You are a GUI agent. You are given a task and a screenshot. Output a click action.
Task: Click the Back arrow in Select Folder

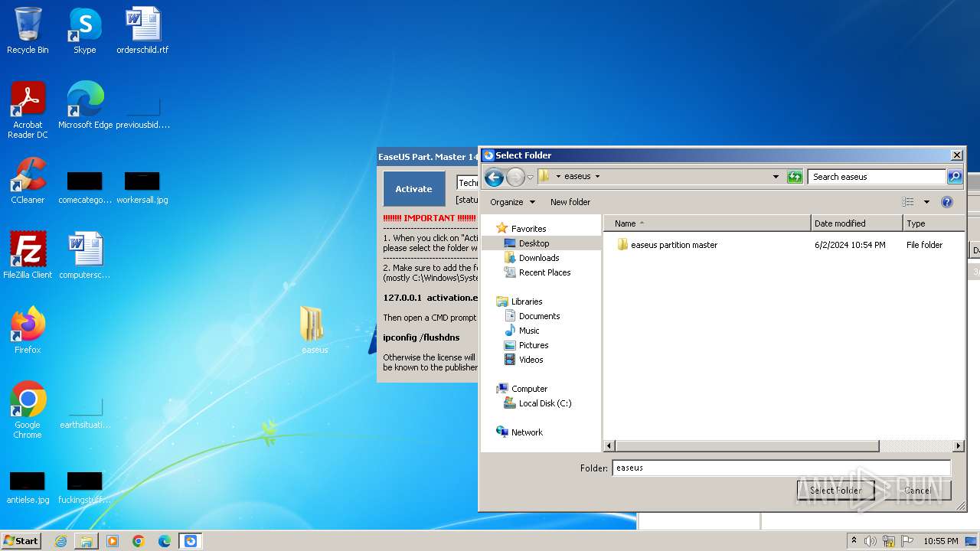[x=494, y=178]
